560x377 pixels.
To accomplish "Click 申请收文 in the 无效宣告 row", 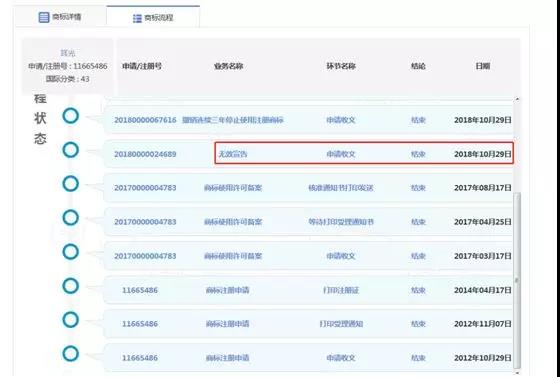I will [x=341, y=154].
